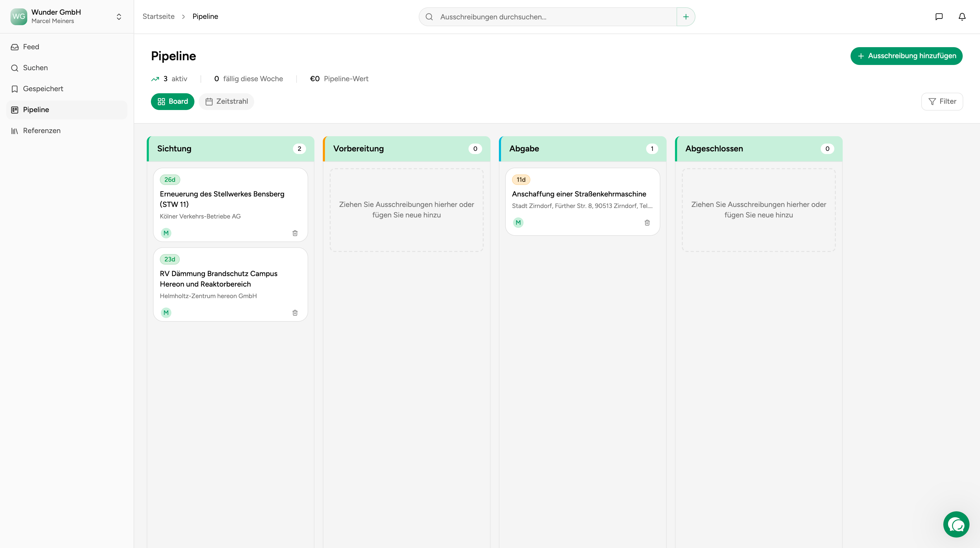
Task: Open Gespeichert in the sidebar
Action: point(43,89)
